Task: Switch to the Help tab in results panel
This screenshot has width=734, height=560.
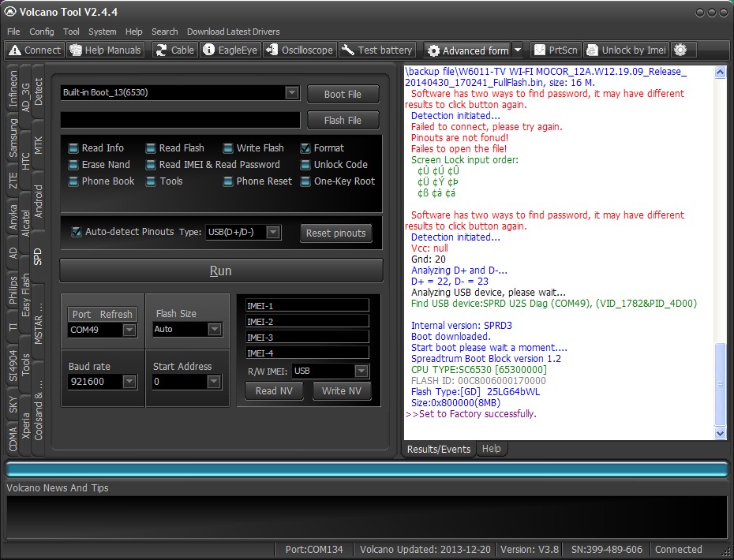Action: 491,449
